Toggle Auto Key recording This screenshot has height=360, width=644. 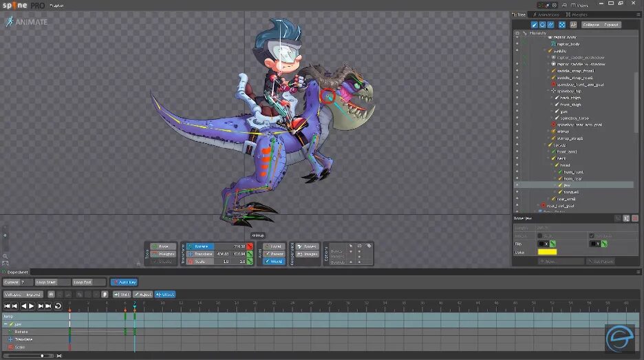click(125, 282)
